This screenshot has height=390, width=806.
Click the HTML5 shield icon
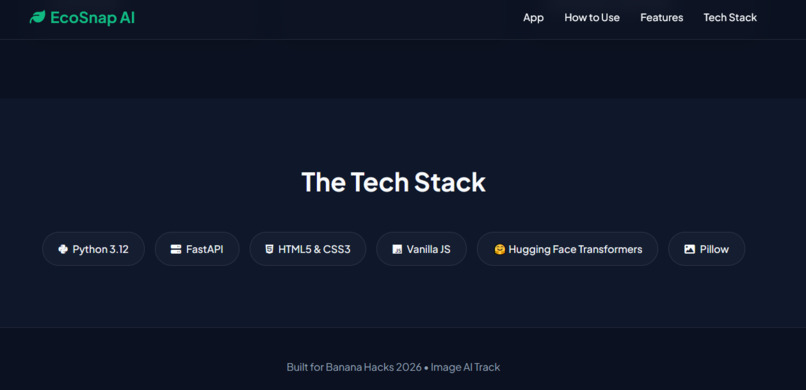[x=269, y=249]
